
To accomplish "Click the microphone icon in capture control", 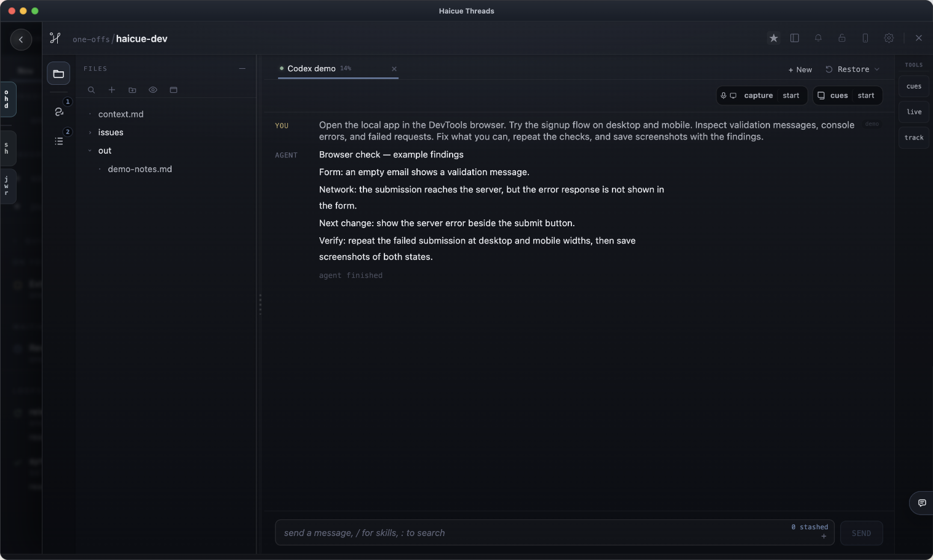I will click(724, 95).
